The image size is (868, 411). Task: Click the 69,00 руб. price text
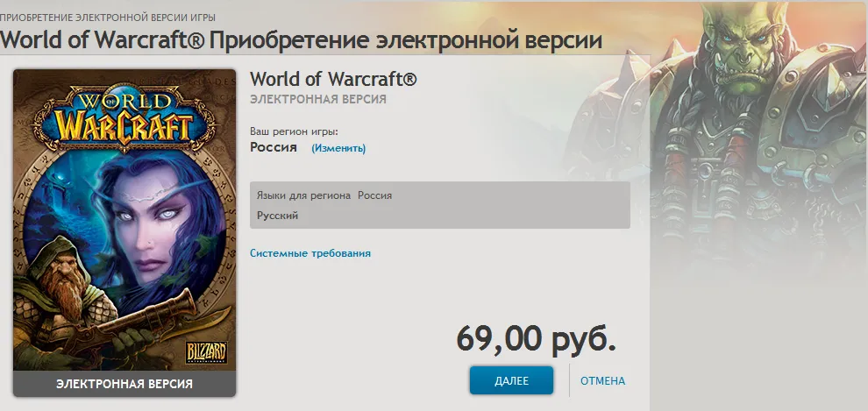[536, 338]
